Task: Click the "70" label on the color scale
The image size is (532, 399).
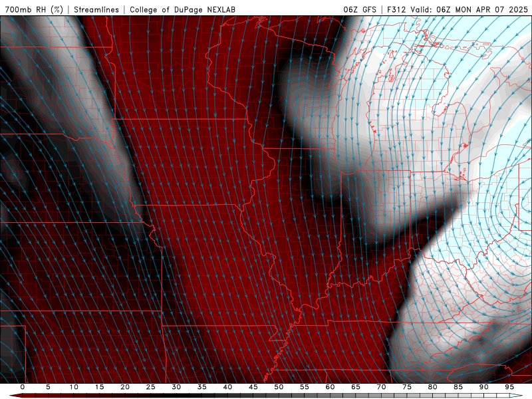Action: pyautogui.click(x=381, y=387)
